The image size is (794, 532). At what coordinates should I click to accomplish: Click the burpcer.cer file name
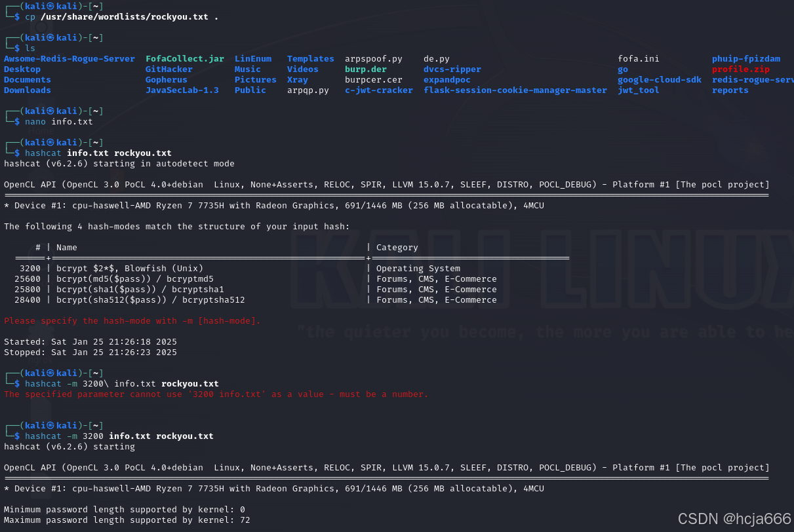pyautogui.click(x=374, y=80)
